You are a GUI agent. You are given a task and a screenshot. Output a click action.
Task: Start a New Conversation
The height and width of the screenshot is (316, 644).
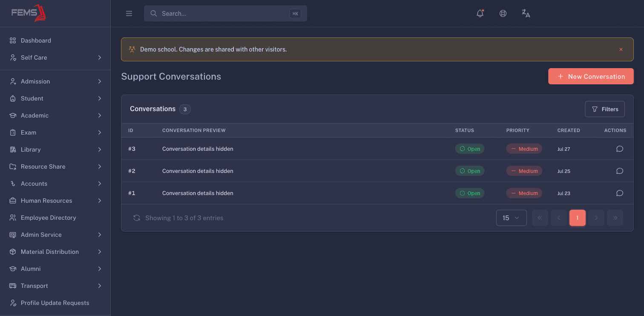coord(591,76)
